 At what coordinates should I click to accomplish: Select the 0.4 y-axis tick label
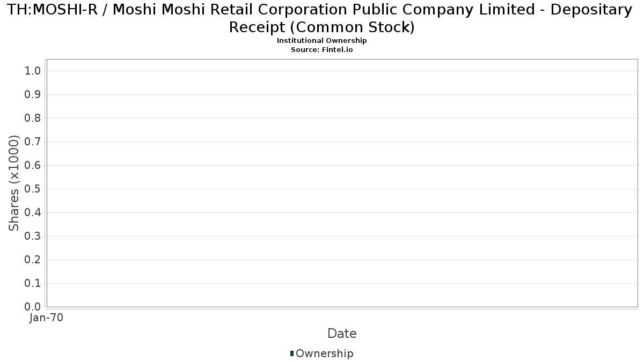(33, 213)
